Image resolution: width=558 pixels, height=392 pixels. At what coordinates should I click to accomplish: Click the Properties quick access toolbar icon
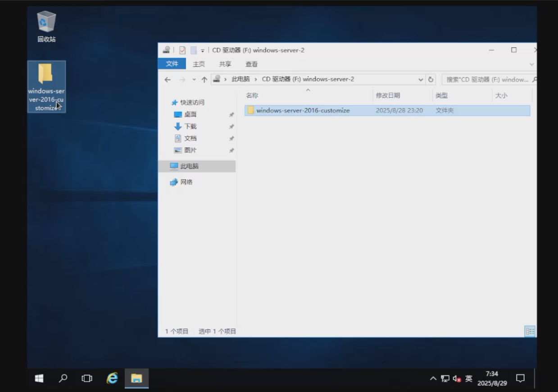tap(182, 50)
